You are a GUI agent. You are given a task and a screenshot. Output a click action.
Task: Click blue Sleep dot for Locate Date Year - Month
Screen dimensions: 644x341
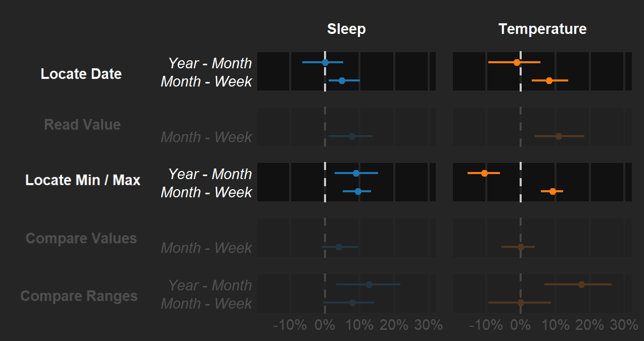click(325, 62)
